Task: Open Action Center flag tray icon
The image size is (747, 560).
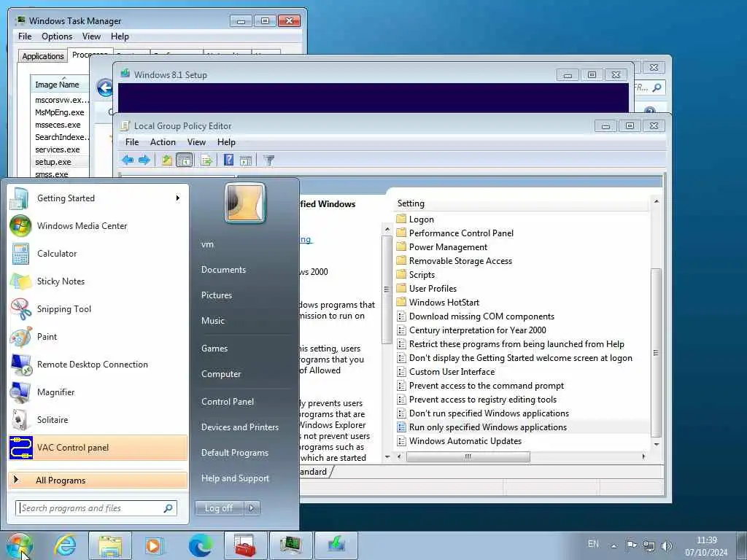Action: tap(631, 545)
